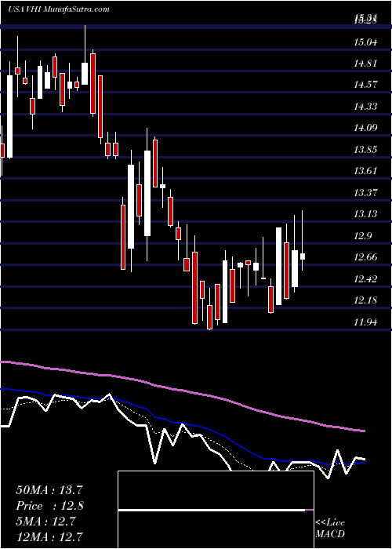This screenshot has width=392, height=549.
Task: Click the Price : 12.8 reading
Action: [49, 506]
